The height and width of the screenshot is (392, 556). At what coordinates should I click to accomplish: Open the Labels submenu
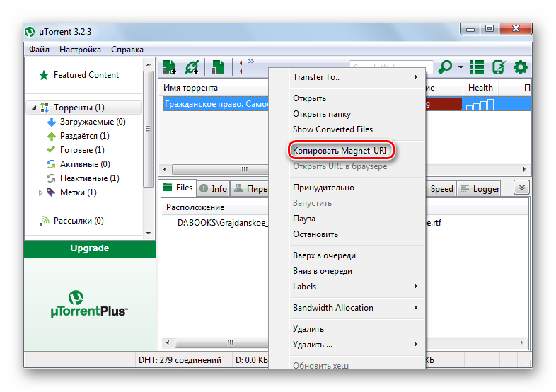coord(357,287)
